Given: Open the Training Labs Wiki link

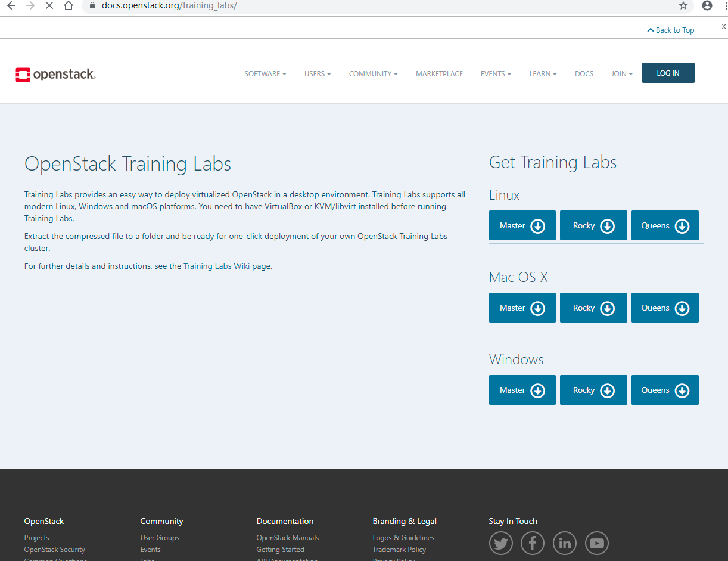Looking at the screenshot, I should point(216,266).
